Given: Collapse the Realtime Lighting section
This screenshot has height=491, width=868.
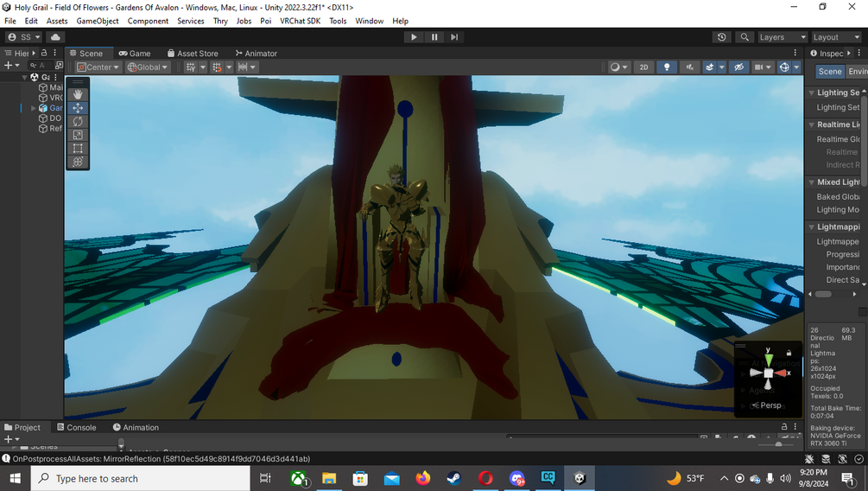Looking at the screenshot, I should click(x=812, y=124).
